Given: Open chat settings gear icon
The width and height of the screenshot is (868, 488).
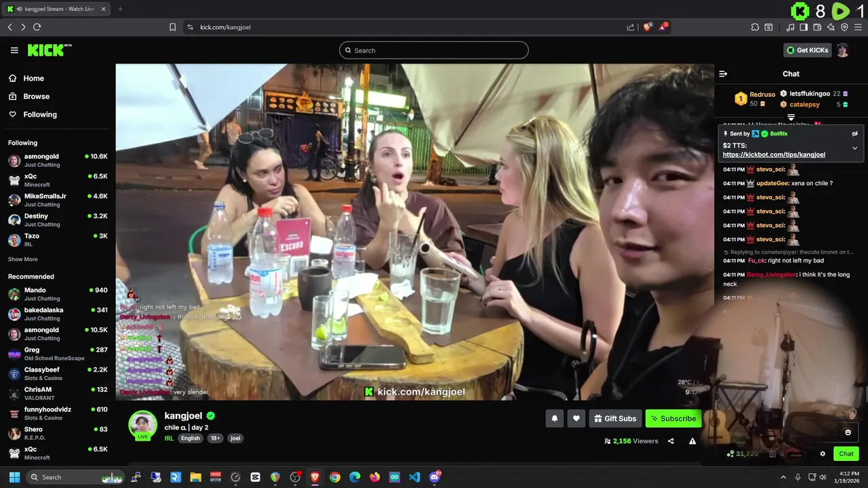Looking at the screenshot, I should coord(823,454).
